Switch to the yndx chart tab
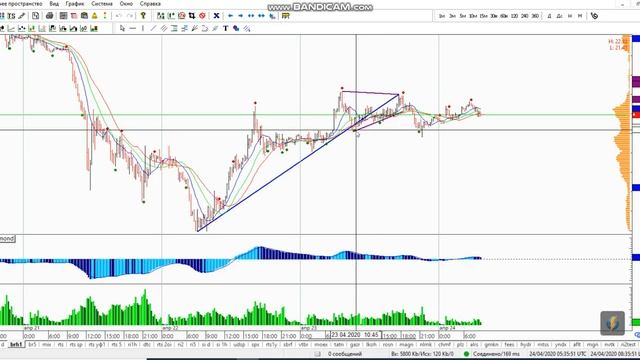Screen dimensions: 640x360 [x=560, y=345]
